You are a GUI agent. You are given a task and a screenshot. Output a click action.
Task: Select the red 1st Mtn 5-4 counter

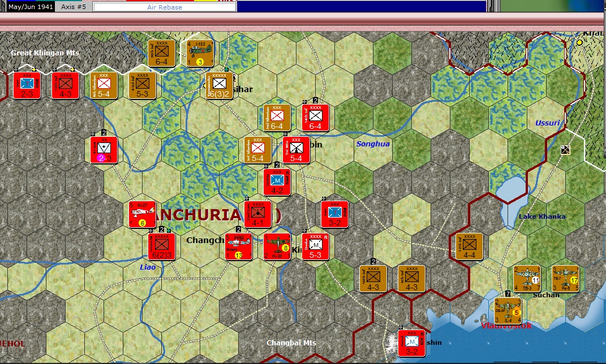(x=296, y=150)
